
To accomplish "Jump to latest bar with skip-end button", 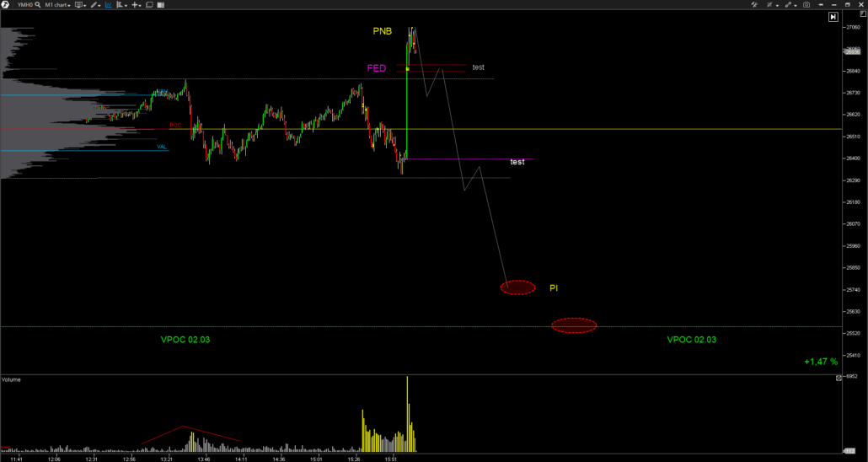I will (x=833, y=17).
